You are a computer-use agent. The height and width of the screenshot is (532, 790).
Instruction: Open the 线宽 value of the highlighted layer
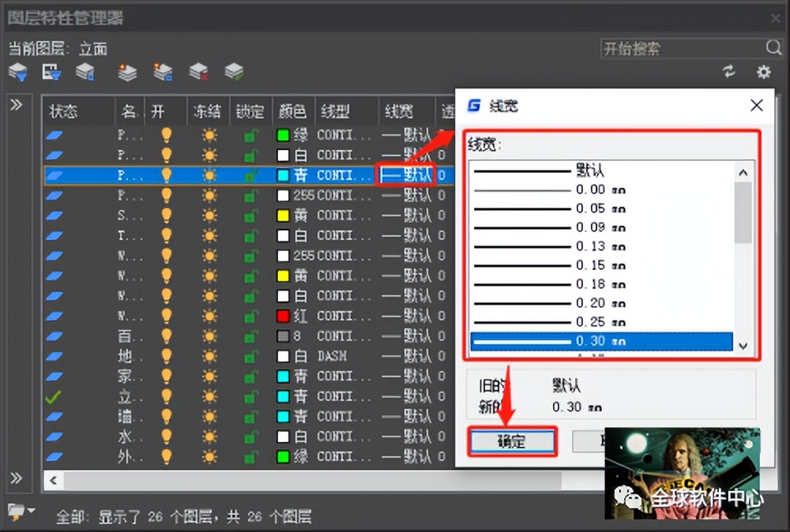pyautogui.click(x=405, y=174)
